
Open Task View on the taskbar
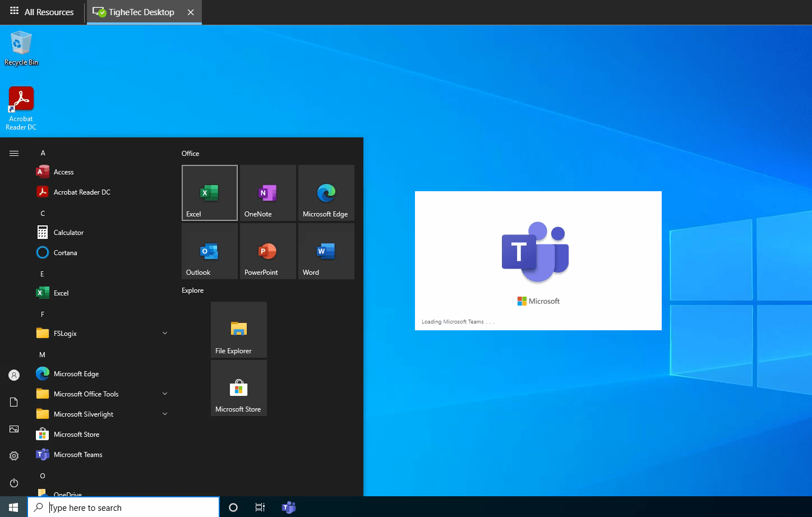pos(260,507)
